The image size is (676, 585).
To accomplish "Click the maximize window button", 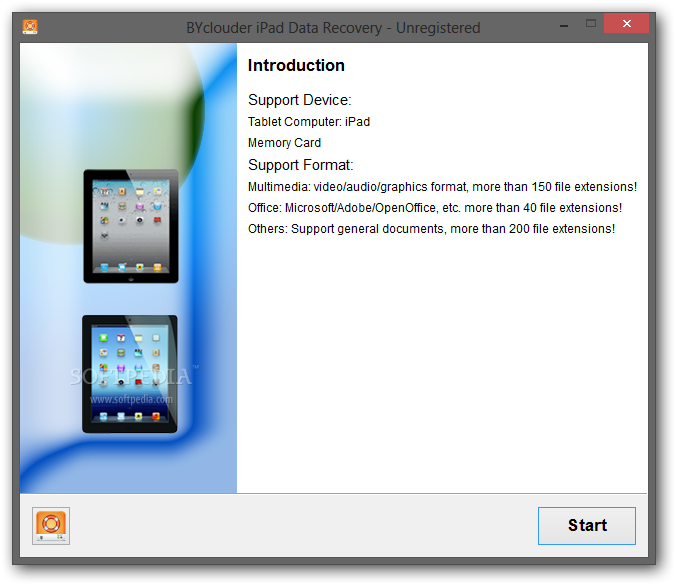I will pyautogui.click(x=591, y=24).
